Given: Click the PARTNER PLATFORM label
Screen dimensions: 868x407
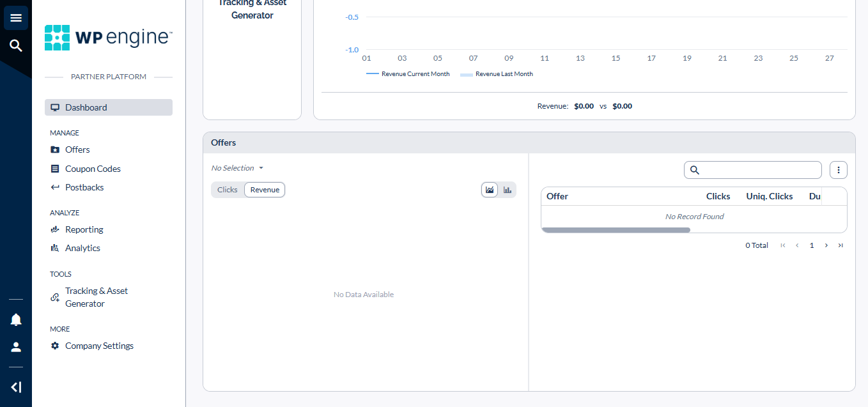Looking at the screenshot, I should 109,77.
